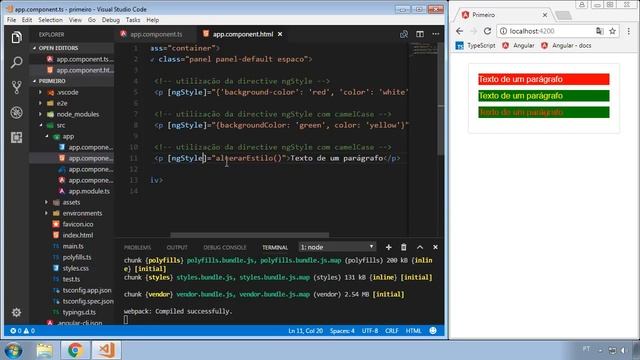Image resolution: width=640 pixels, height=360 pixels.
Task: Click HTML language mode in status bar
Action: pyautogui.click(x=413, y=331)
